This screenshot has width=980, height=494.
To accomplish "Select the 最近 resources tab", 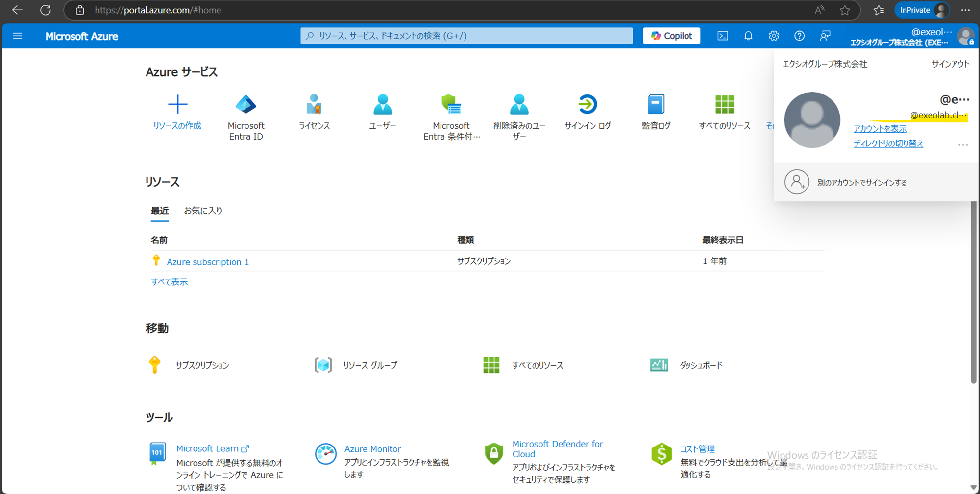I will (160, 211).
